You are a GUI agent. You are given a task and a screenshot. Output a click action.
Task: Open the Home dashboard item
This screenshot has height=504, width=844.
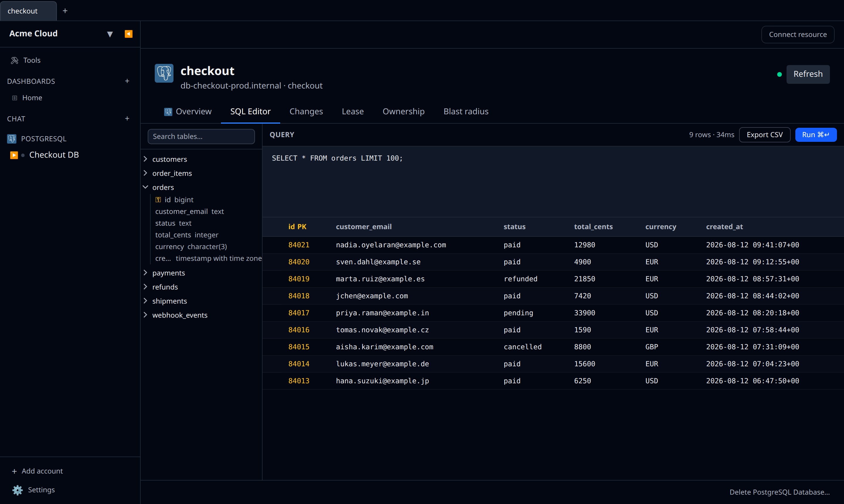point(32,98)
